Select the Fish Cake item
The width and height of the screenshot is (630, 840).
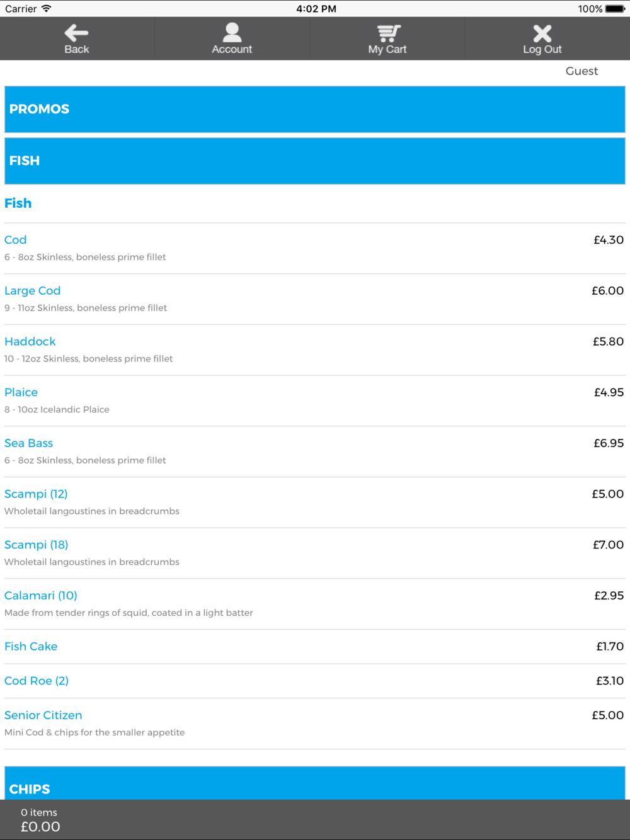pyautogui.click(x=315, y=647)
